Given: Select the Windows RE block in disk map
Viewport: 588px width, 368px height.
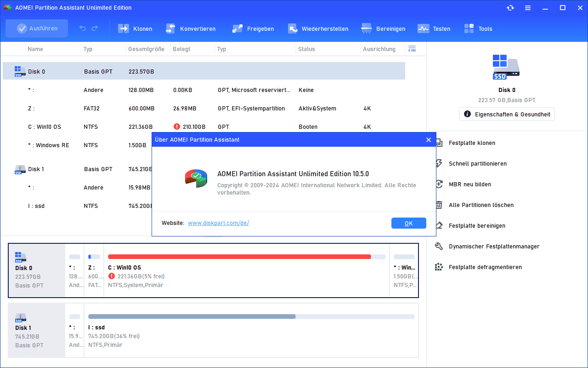Looking at the screenshot, I should coord(404,270).
